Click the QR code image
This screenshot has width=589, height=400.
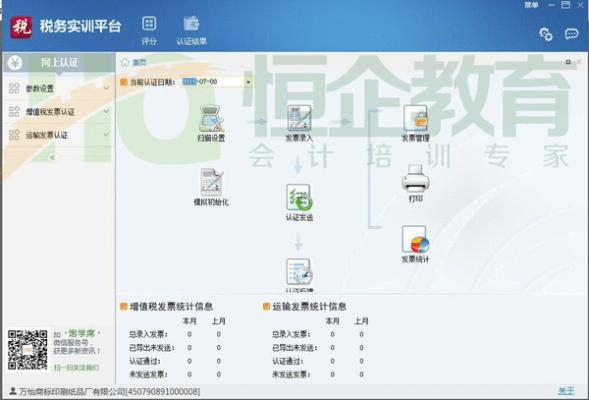tap(28, 350)
